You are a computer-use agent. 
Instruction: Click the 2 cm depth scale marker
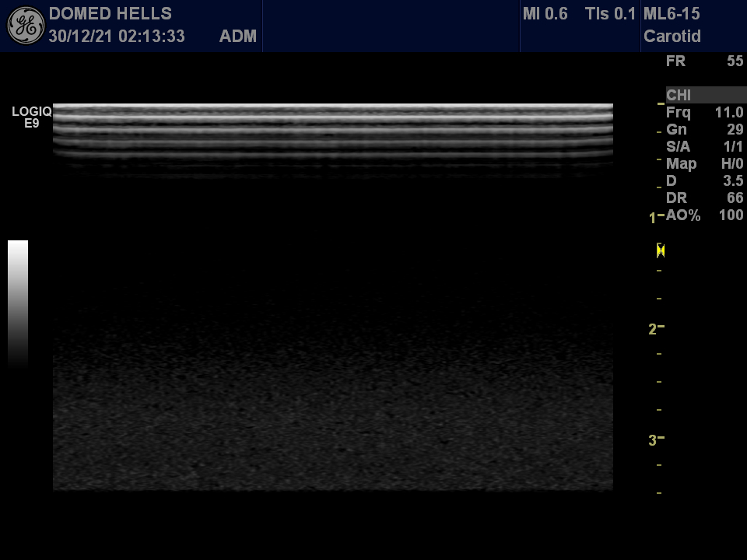pos(654,330)
